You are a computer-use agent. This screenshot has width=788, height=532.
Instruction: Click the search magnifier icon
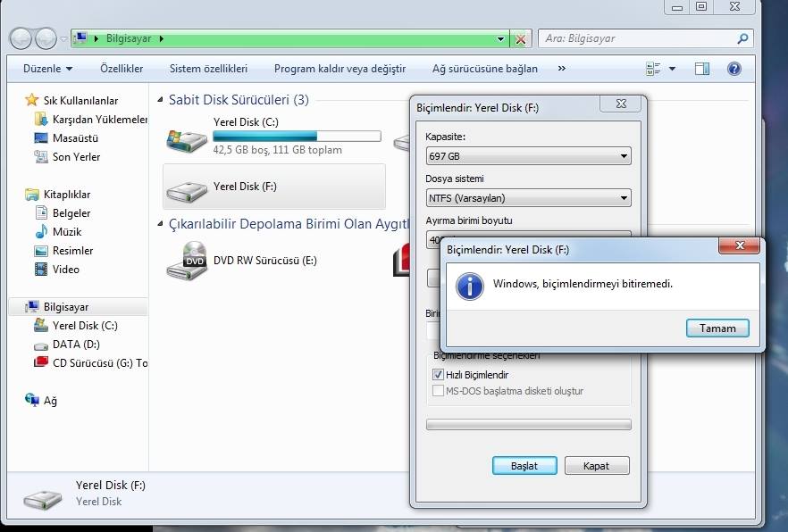coord(742,38)
